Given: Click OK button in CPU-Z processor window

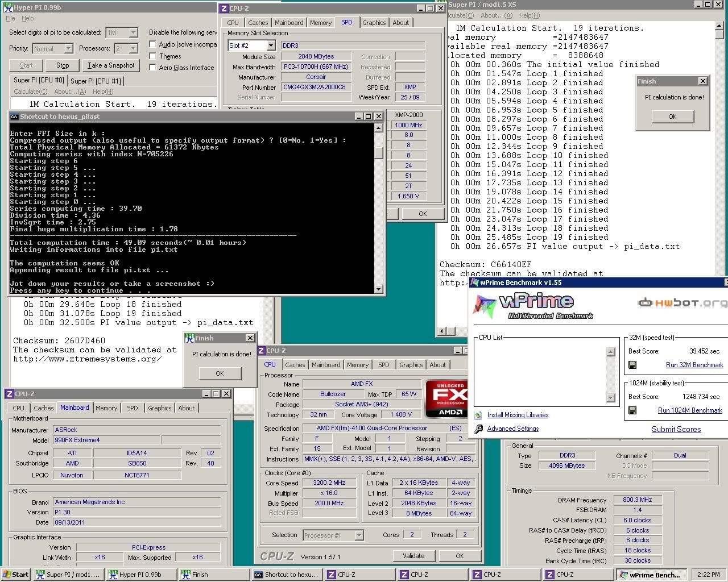Looking at the screenshot, I should coord(460,556).
